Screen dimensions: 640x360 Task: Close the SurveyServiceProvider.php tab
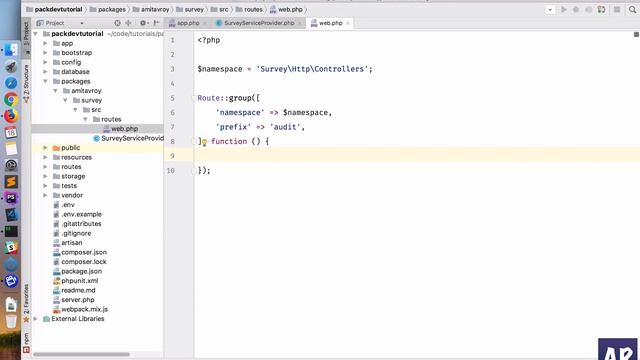pyautogui.click(x=300, y=24)
